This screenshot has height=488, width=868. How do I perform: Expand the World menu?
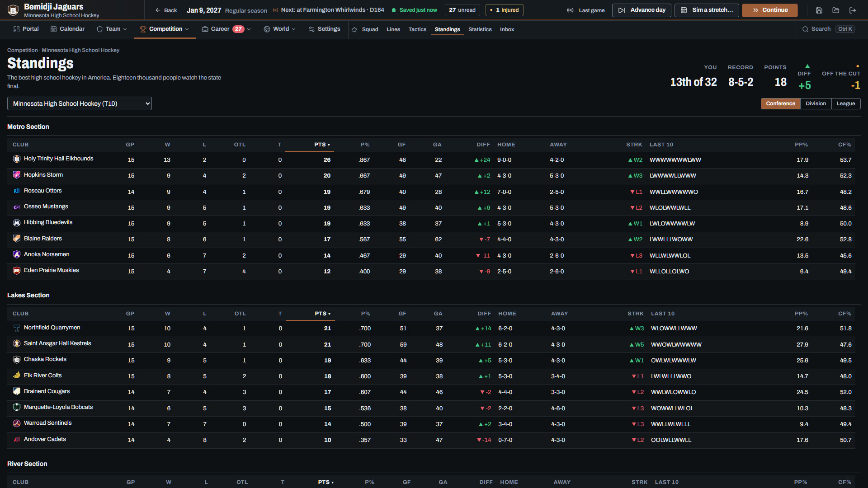pos(280,29)
